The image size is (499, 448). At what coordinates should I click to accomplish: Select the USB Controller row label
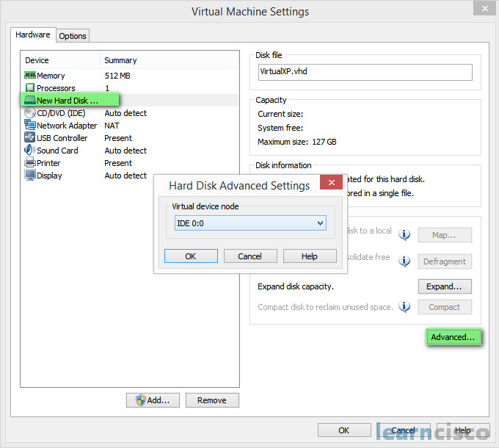[62, 138]
